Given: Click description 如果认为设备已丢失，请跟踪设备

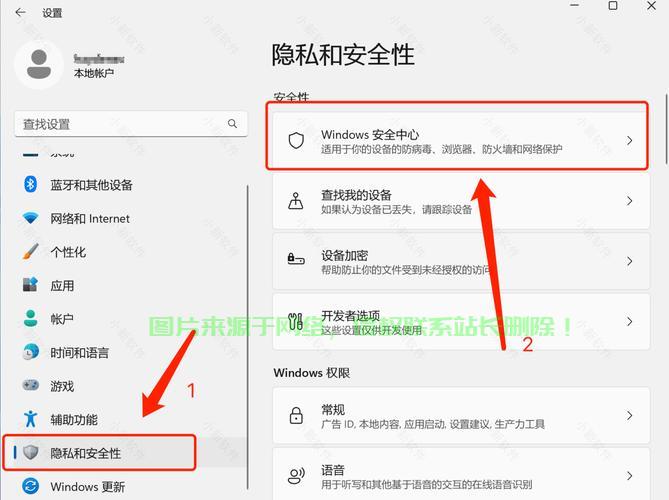Looking at the screenshot, I should [396, 209].
